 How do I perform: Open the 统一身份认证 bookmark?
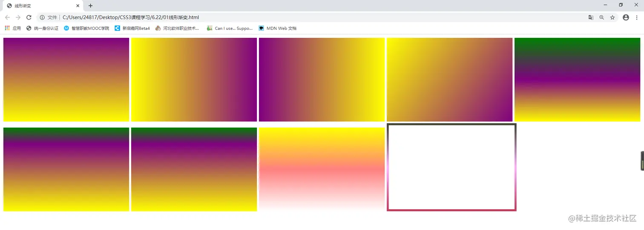tap(42, 28)
